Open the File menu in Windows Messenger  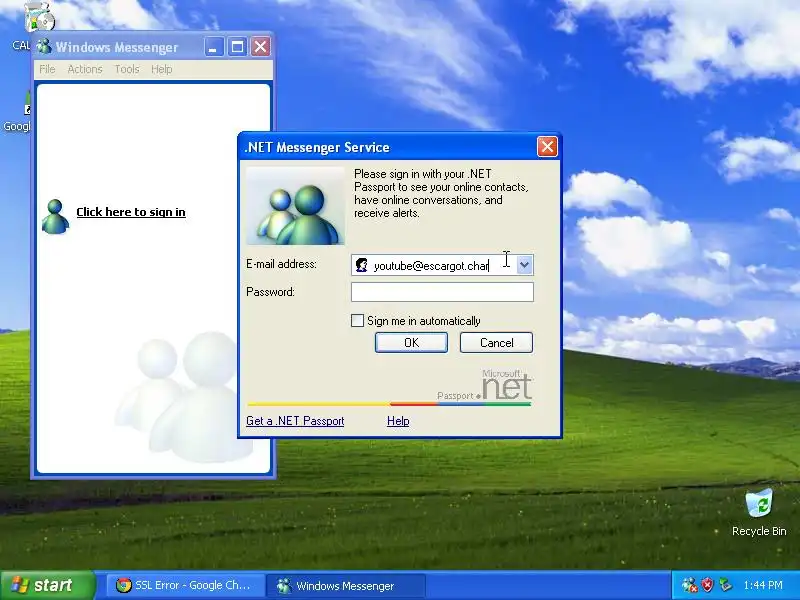click(x=47, y=69)
